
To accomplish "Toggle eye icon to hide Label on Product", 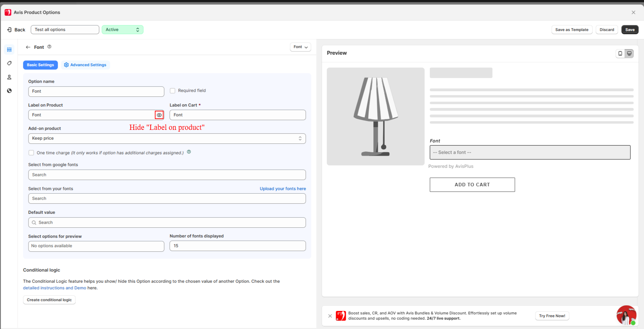I will tap(159, 115).
